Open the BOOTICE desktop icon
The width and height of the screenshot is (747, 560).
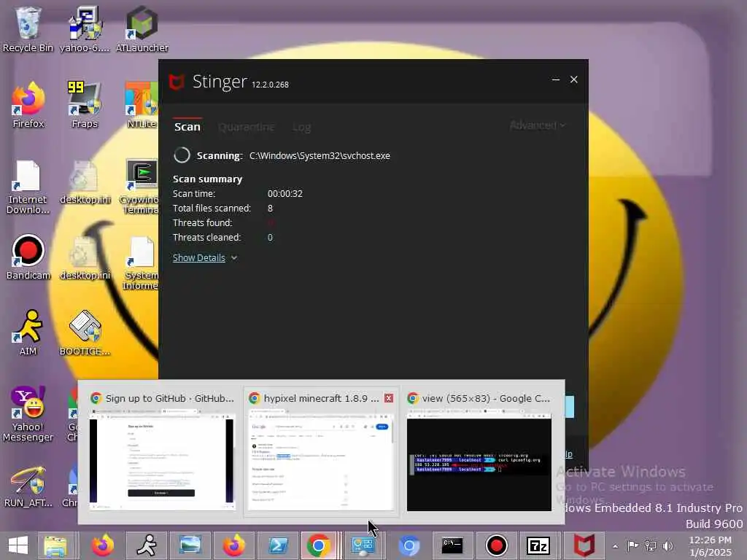(85, 332)
